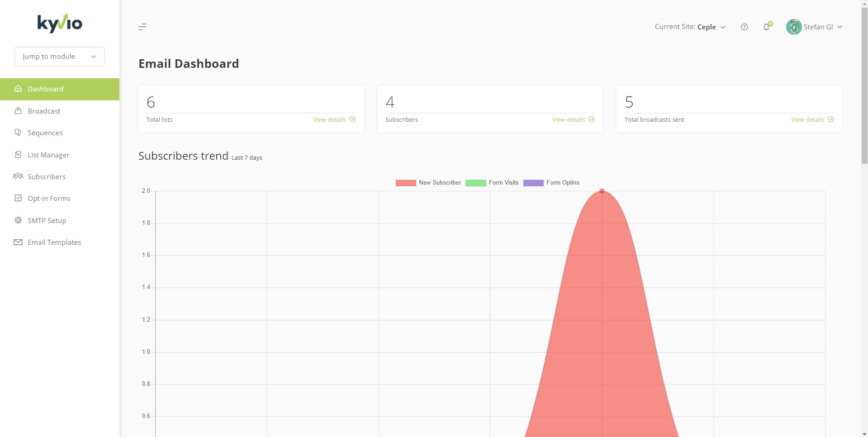Click the peak data point on chart

click(x=602, y=191)
